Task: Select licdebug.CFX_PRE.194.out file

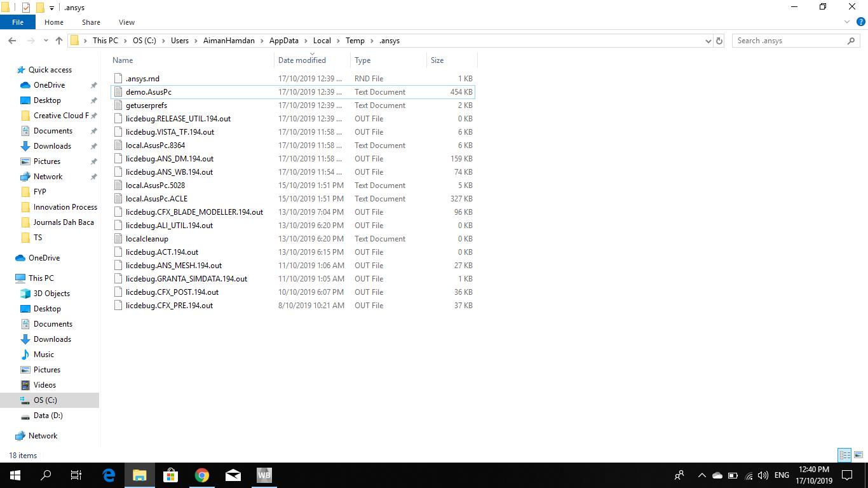Action: point(169,306)
